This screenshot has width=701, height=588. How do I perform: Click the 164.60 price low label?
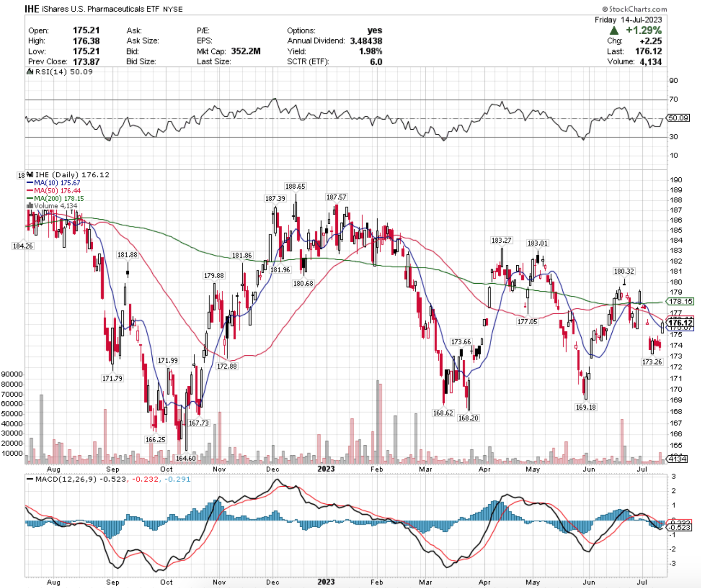click(x=186, y=458)
